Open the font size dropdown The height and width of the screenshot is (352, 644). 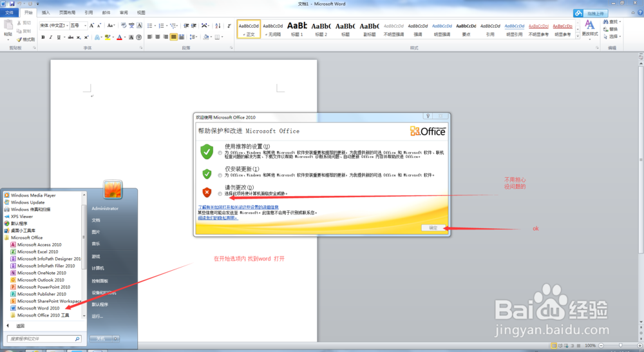pos(85,26)
